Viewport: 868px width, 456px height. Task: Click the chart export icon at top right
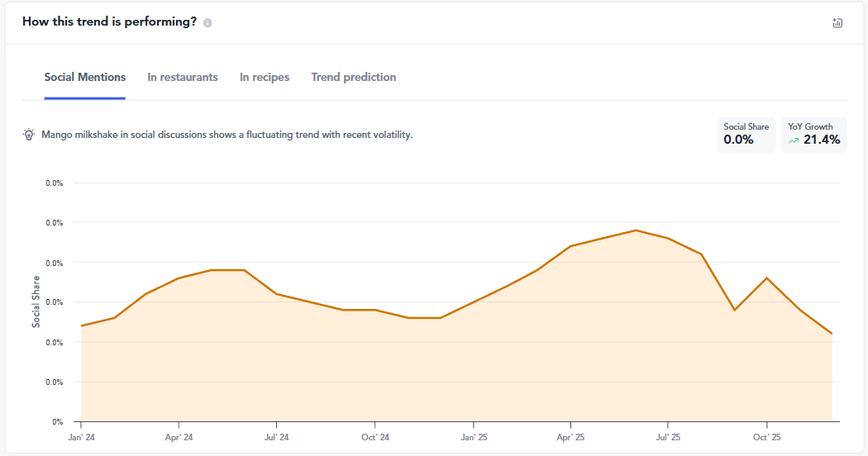[x=837, y=23]
